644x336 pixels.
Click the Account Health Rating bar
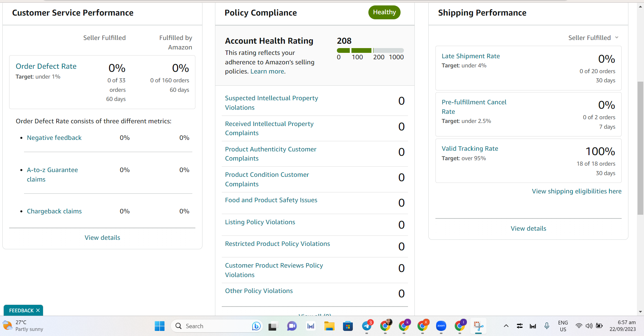(x=370, y=50)
